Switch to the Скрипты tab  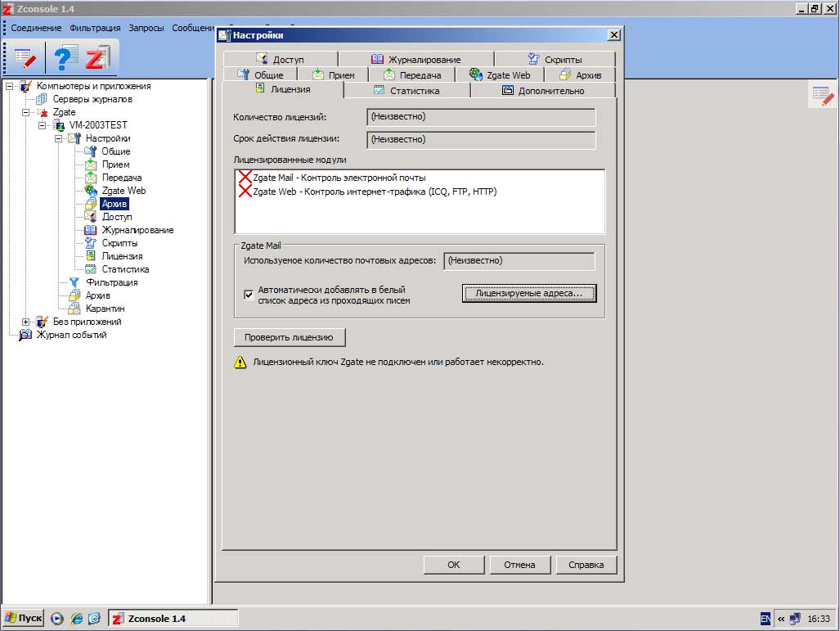pyautogui.click(x=555, y=59)
